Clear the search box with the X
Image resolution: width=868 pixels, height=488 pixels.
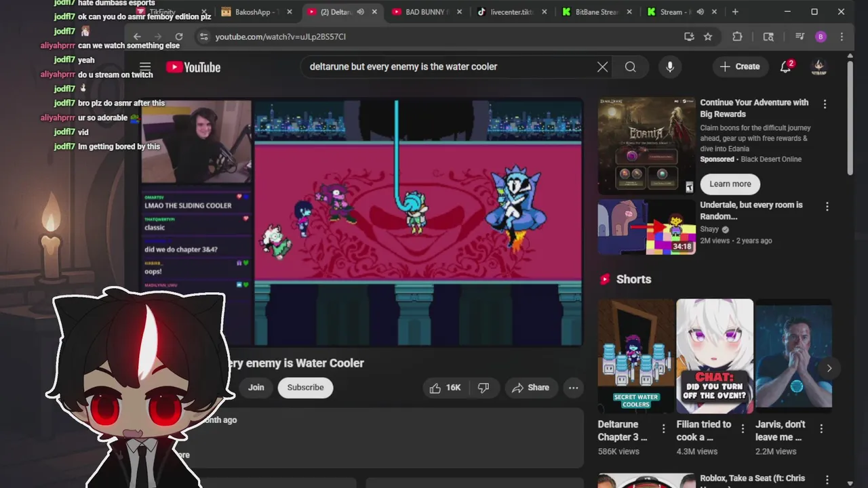(602, 66)
